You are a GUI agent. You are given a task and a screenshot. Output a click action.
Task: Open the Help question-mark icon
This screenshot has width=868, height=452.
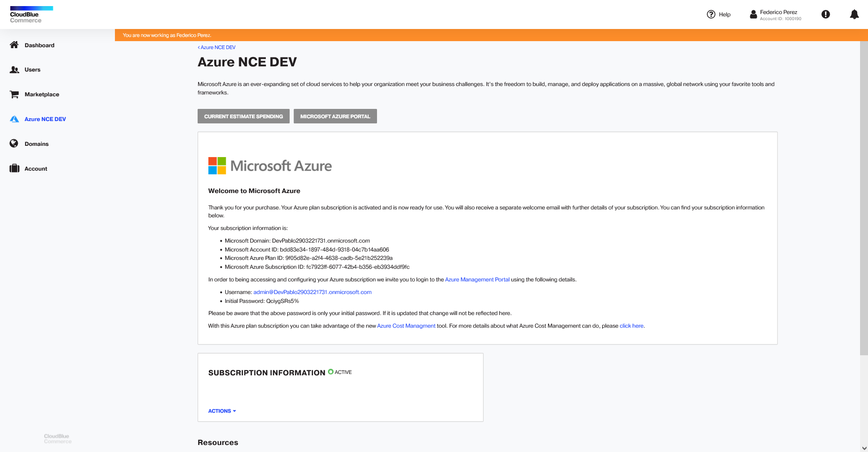(711, 14)
